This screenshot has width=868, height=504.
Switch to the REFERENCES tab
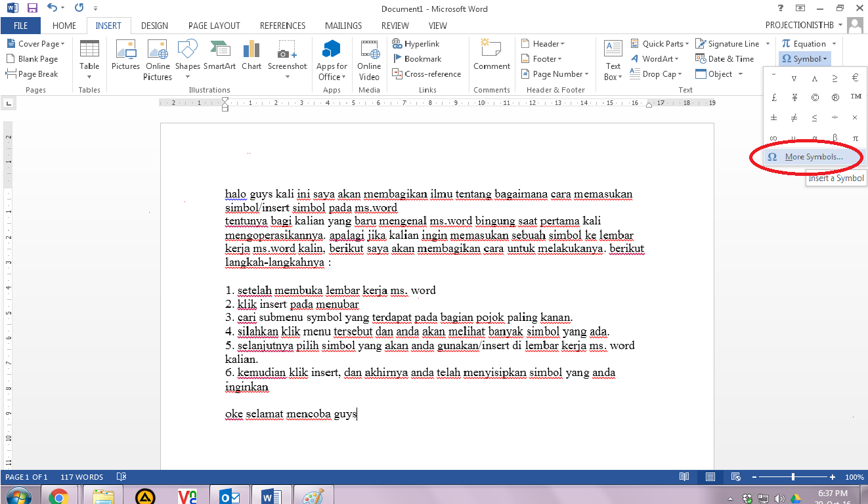(x=282, y=26)
